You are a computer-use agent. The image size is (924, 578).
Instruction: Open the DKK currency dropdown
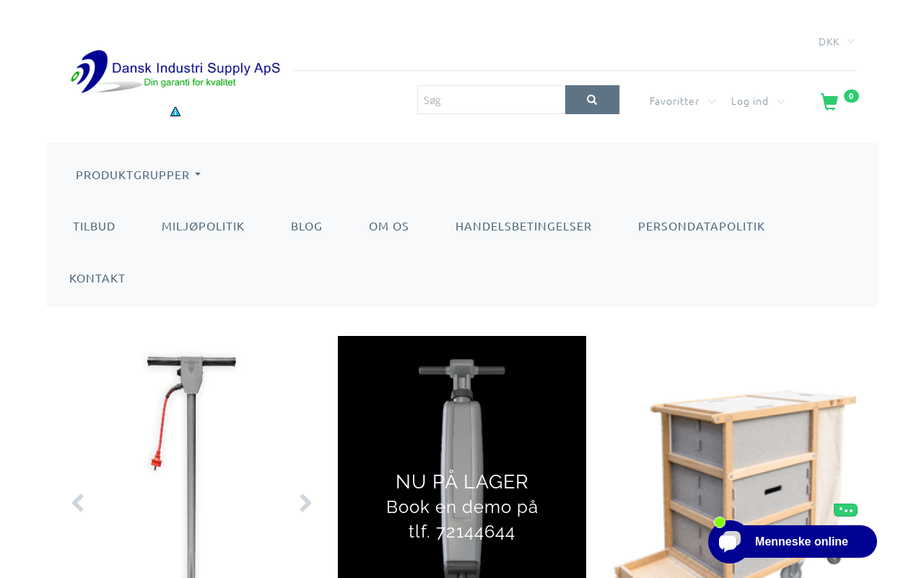(837, 42)
